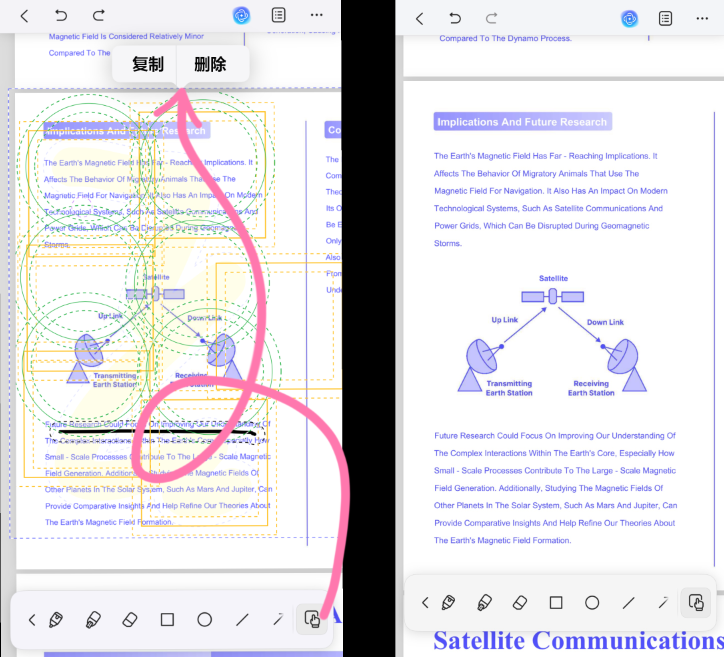
Task: Select the pen tool in the right toolbar
Action: click(x=448, y=602)
